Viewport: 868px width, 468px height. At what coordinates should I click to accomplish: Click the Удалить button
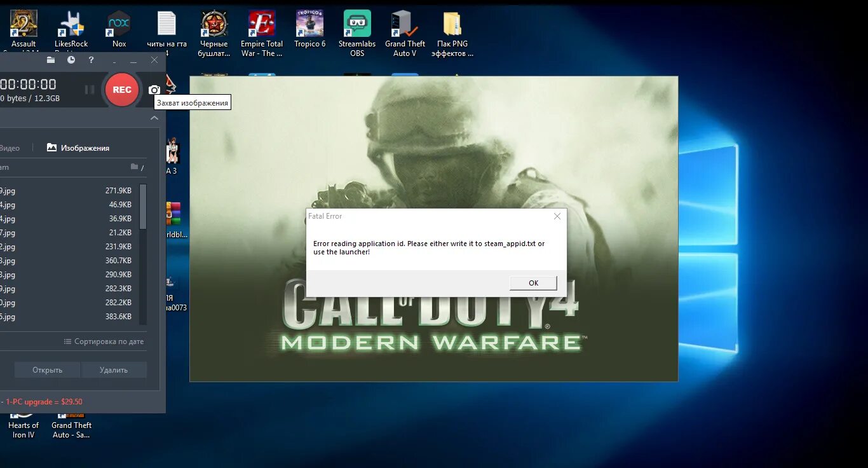(x=114, y=369)
